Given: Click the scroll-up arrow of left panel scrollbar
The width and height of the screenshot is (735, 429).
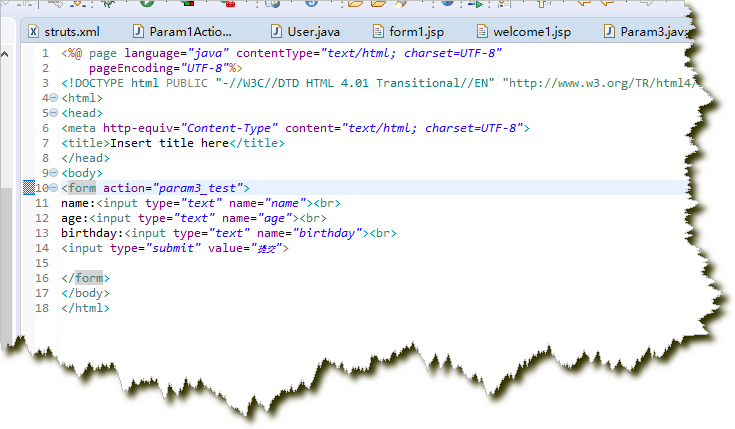Looking at the screenshot, I should [x=5, y=54].
